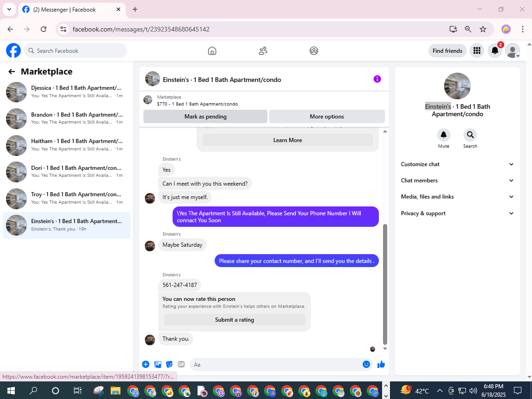This screenshot has height=399, width=532.
Task: Open Djessica apartment conversation
Action: [x=67, y=92]
